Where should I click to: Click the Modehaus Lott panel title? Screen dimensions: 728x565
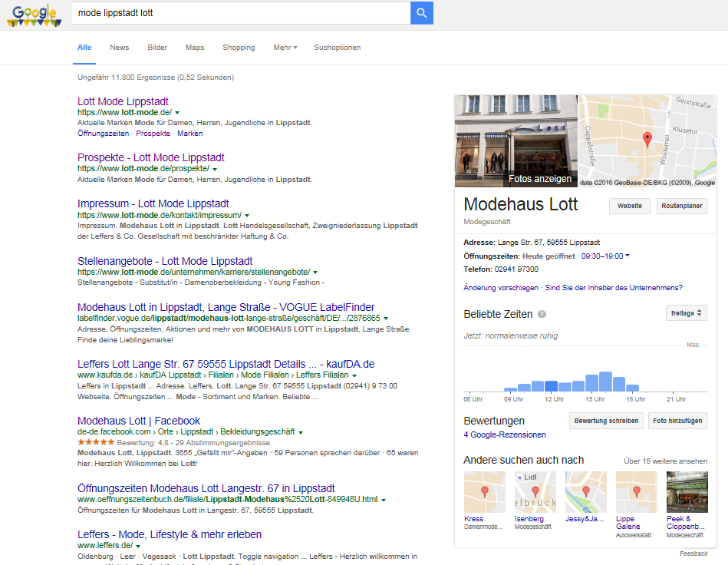pos(520,204)
